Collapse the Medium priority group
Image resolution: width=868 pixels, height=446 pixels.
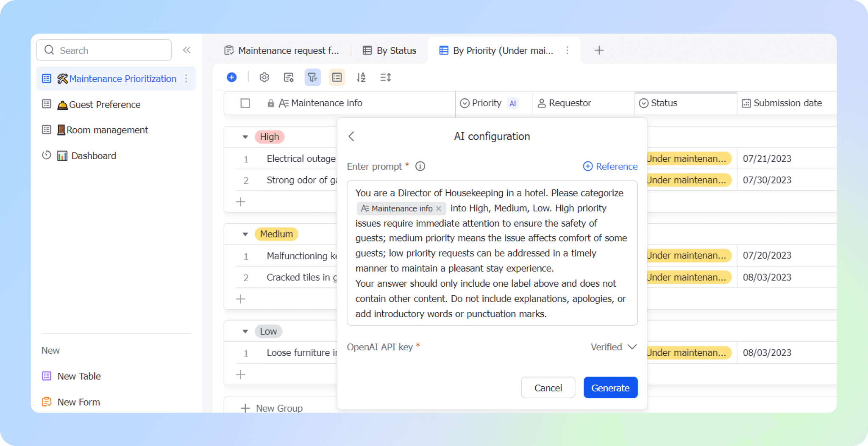245,234
